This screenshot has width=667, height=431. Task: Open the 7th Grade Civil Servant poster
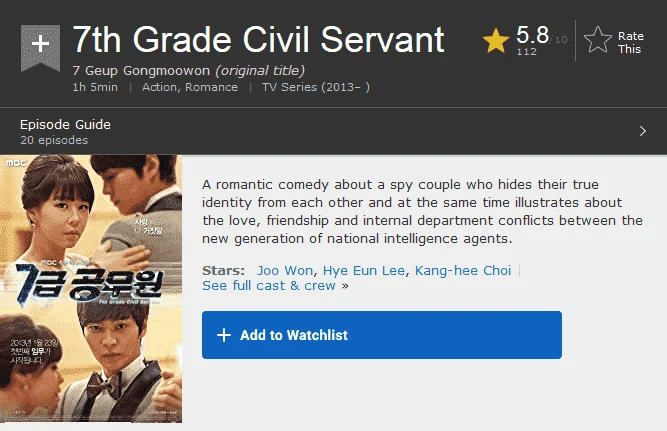tap(91, 289)
